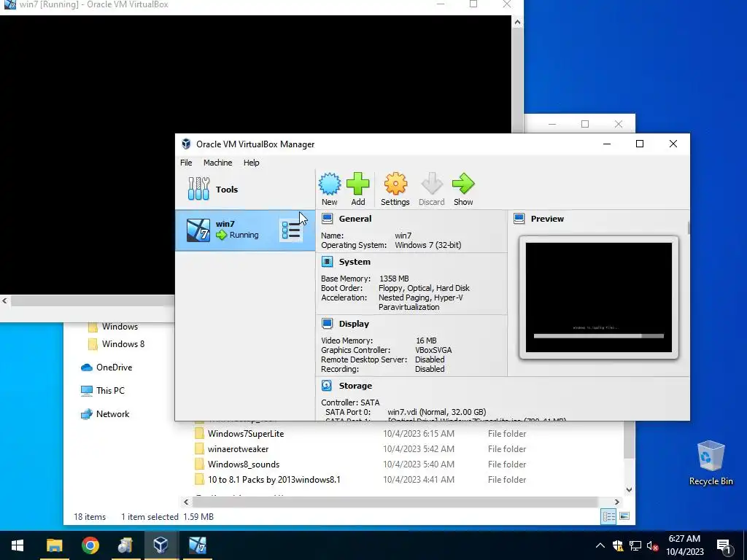747x560 pixels.
Task: Open the win7 machine tools list icon
Action: point(290,230)
